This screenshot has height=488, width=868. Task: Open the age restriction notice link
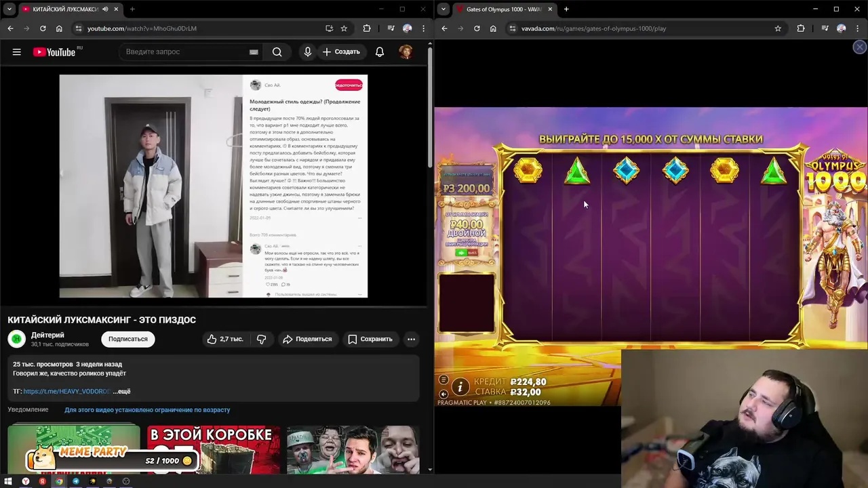tap(147, 410)
